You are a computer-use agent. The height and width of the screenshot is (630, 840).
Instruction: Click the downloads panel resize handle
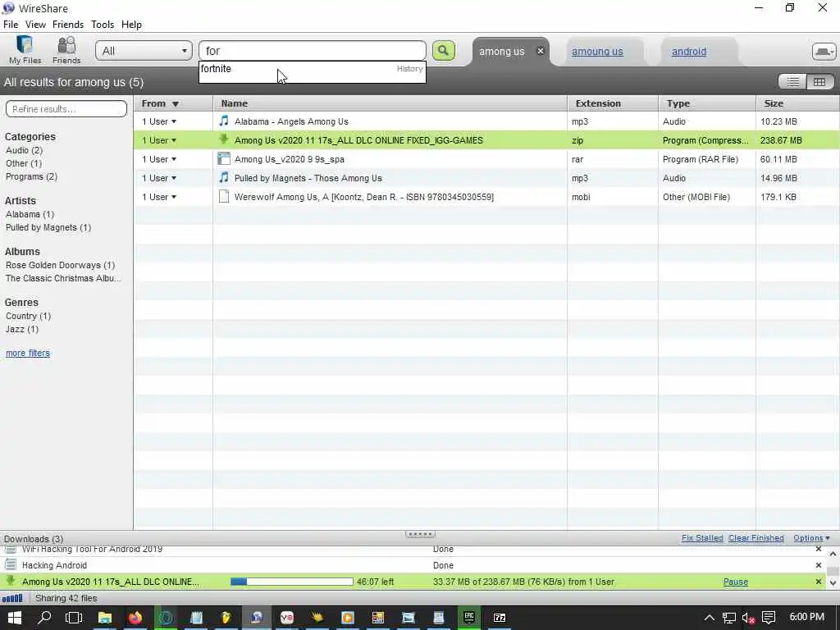(420, 534)
